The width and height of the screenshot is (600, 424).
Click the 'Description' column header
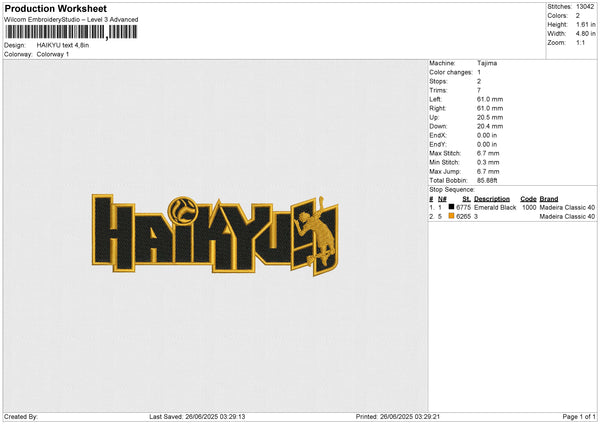point(492,199)
